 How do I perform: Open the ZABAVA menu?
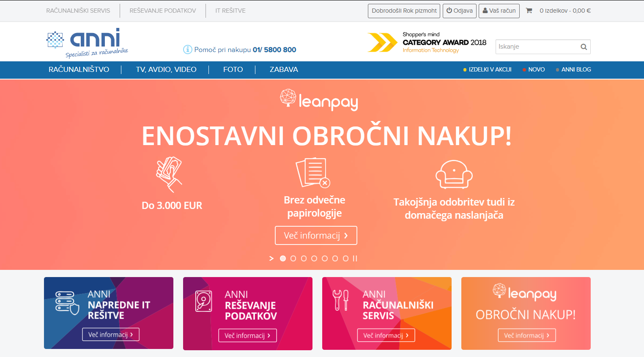(284, 69)
